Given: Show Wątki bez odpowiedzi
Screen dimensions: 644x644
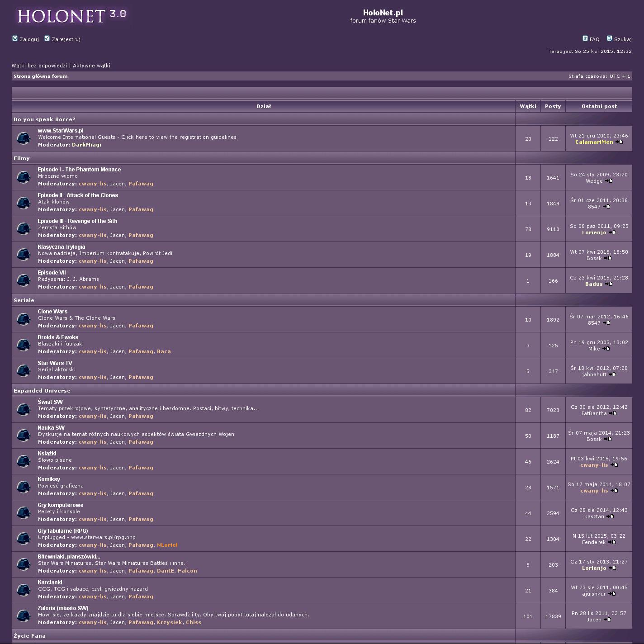Looking at the screenshot, I should [x=39, y=66].
